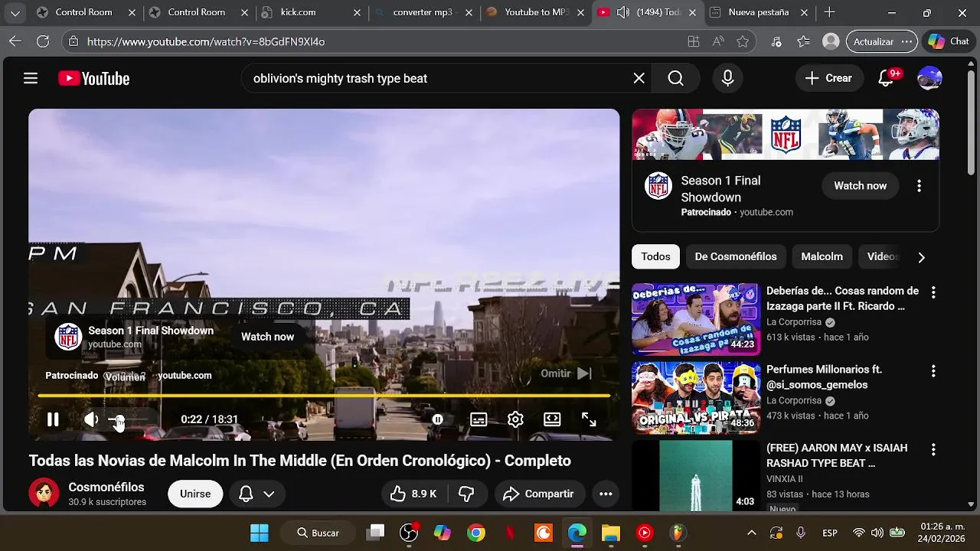Clear the YouTube search text with X
The image size is (980, 551).
point(639,78)
